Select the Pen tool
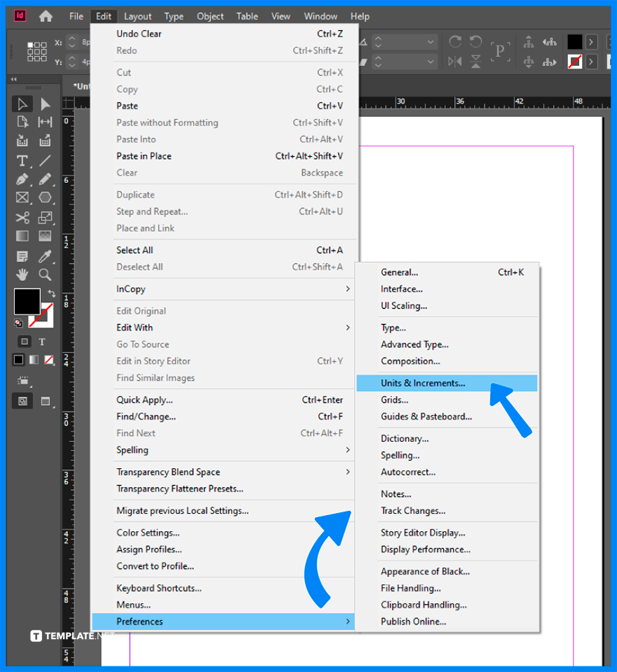 coord(22,177)
